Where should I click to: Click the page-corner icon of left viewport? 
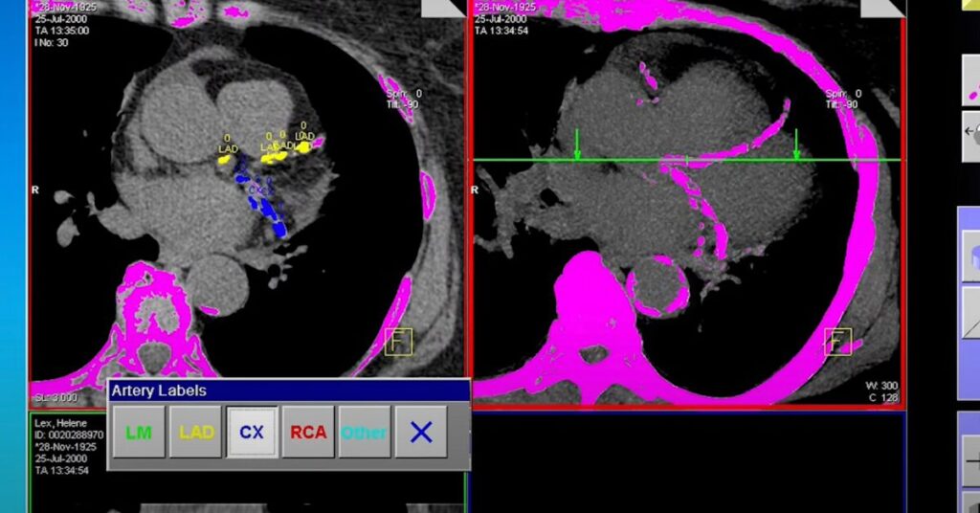[442, 7]
